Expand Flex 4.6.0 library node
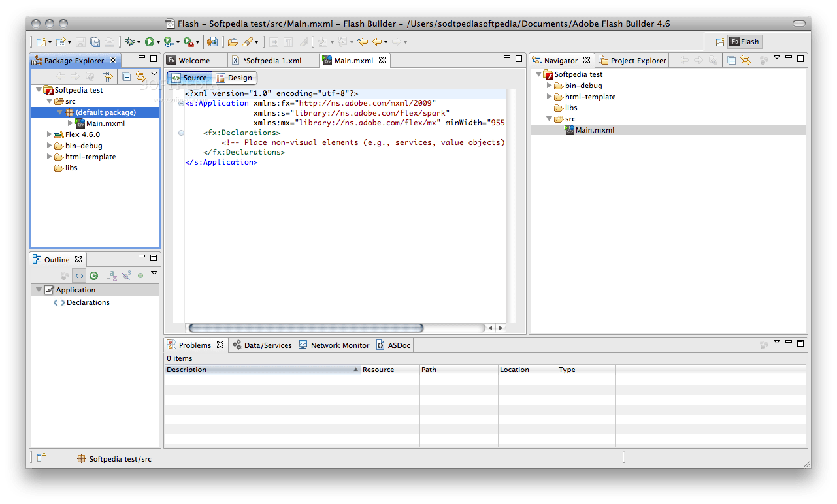The width and height of the screenshot is (837, 504). pos(49,134)
